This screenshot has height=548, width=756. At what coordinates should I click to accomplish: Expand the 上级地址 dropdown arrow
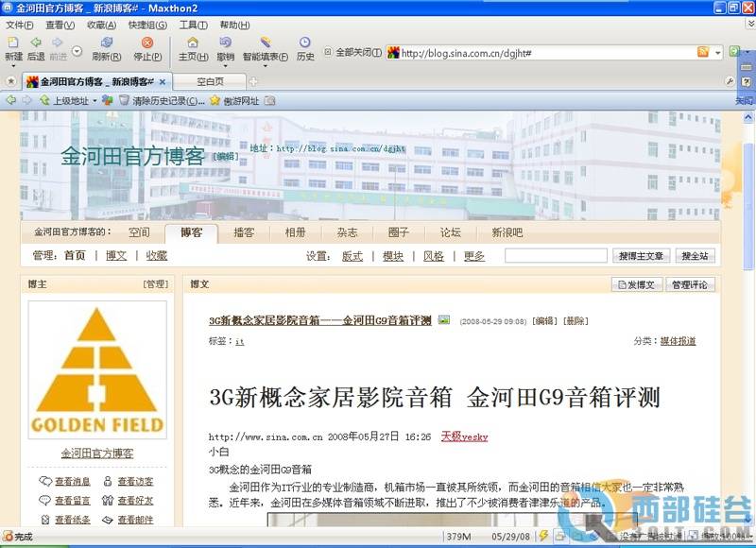[95, 101]
